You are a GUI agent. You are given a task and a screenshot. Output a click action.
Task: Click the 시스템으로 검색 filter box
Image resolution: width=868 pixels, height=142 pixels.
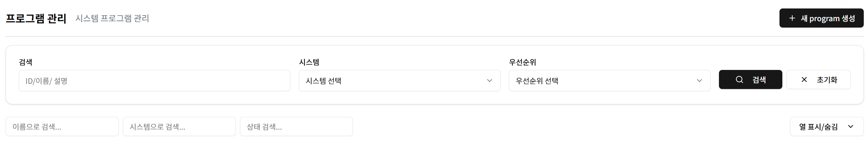tap(179, 126)
